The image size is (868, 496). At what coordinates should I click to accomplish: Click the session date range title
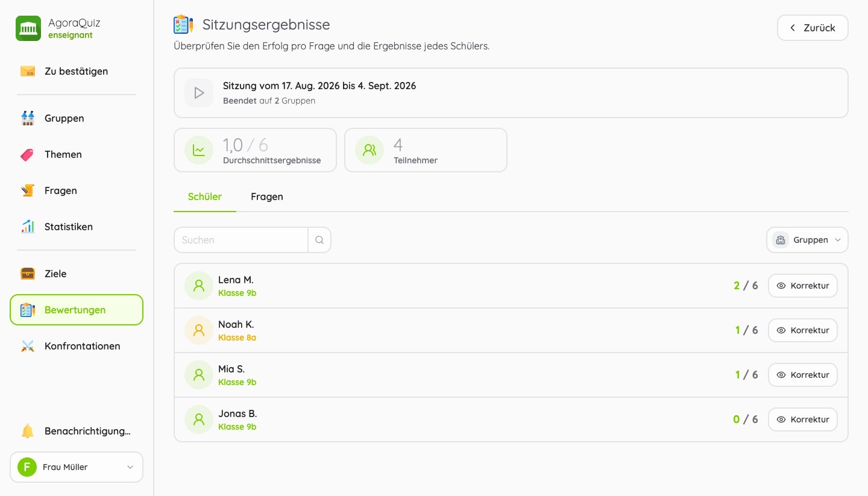coord(319,86)
